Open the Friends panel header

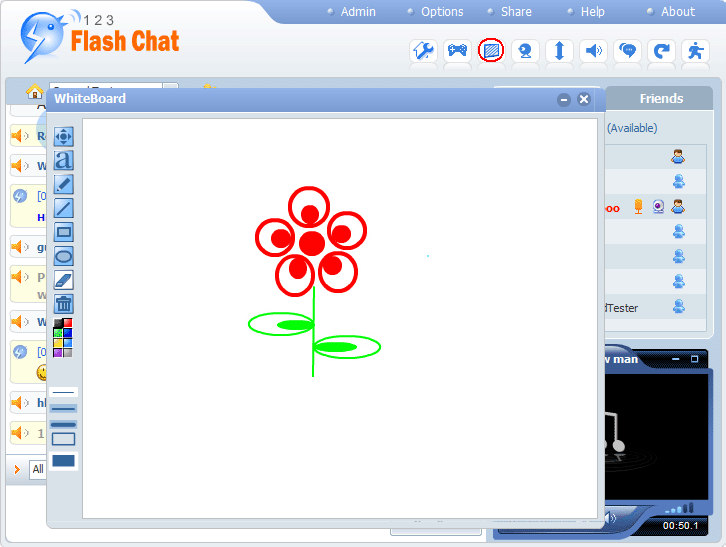click(x=661, y=99)
